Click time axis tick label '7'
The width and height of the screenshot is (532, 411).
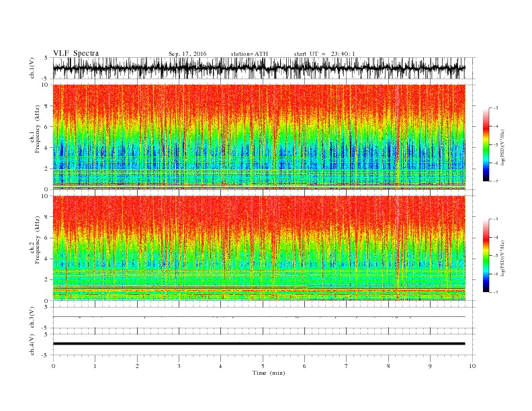(x=347, y=366)
